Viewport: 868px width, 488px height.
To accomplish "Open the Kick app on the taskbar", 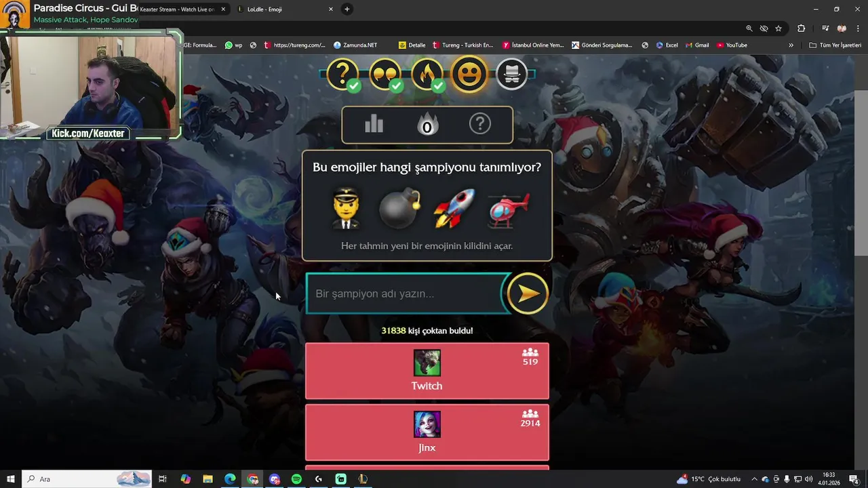I will tap(341, 479).
